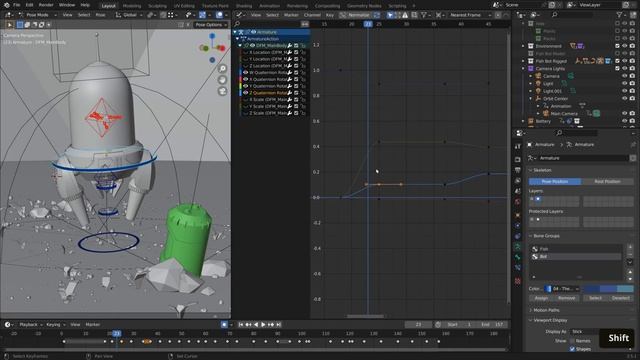This screenshot has width=640, height=360.
Task: Select the Pose Position button
Action: click(555, 181)
